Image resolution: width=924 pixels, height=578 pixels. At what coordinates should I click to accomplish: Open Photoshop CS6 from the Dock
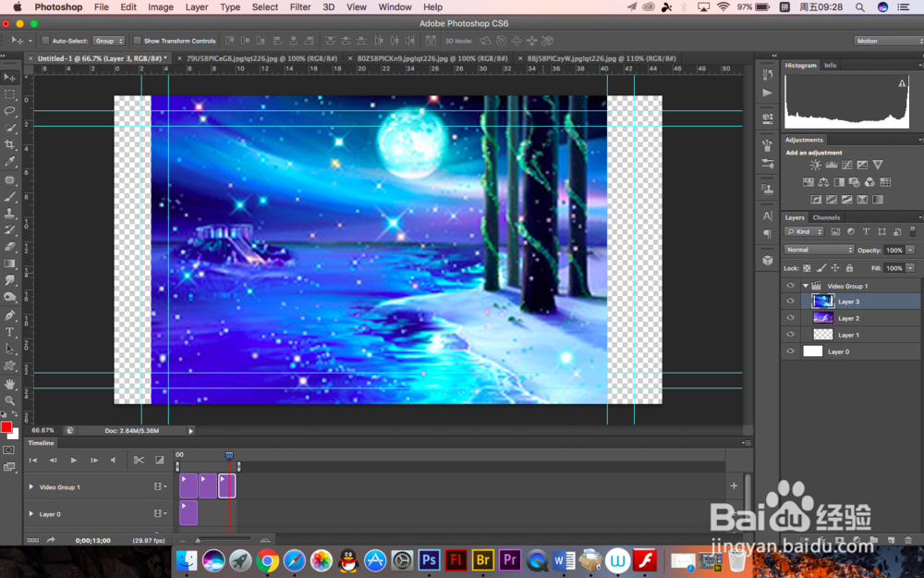tap(429, 560)
